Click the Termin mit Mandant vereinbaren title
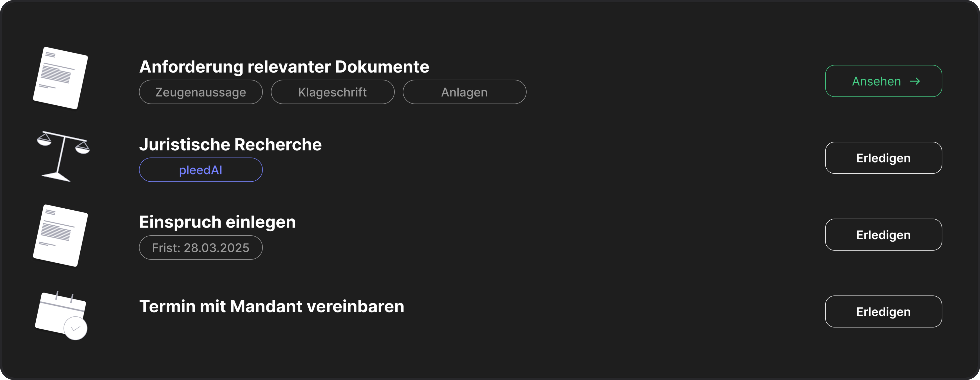This screenshot has height=380, width=980. point(272,306)
